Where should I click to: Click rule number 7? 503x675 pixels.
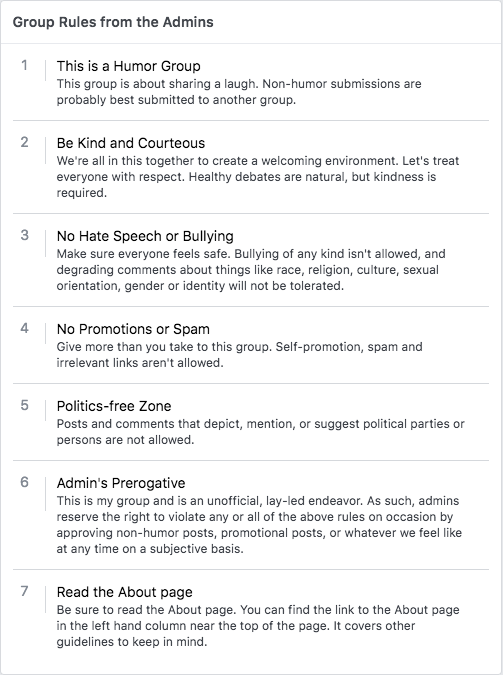(x=25, y=591)
